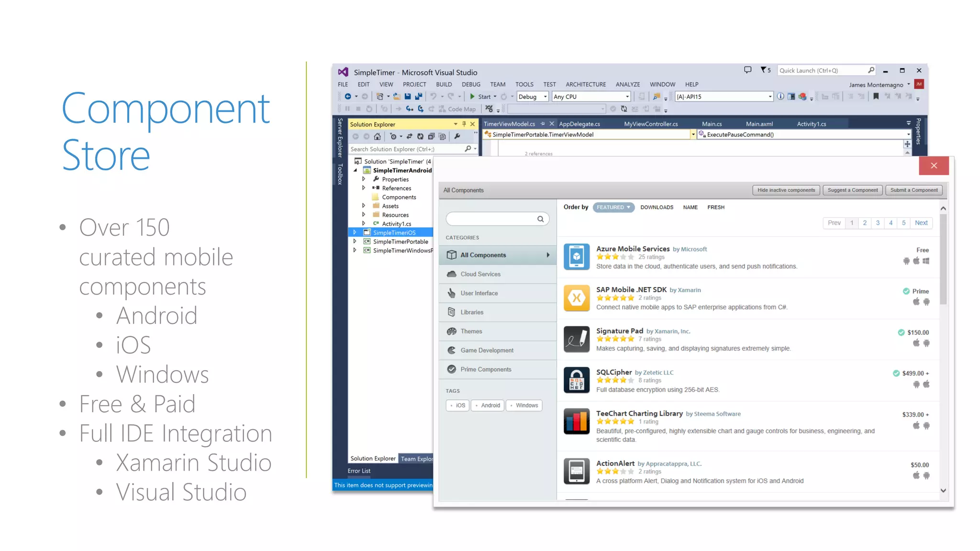Close the component store dialog
Screen dimensions: 980x551
point(934,166)
